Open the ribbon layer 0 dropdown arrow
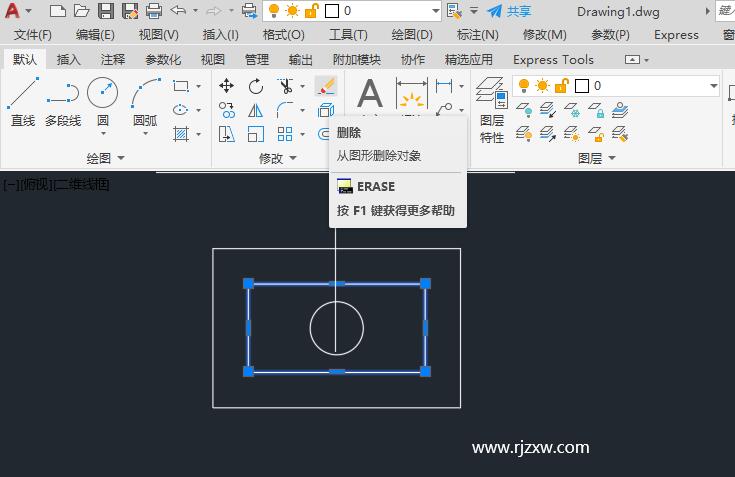This screenshot has width=735, height=477. coord(713,86)
